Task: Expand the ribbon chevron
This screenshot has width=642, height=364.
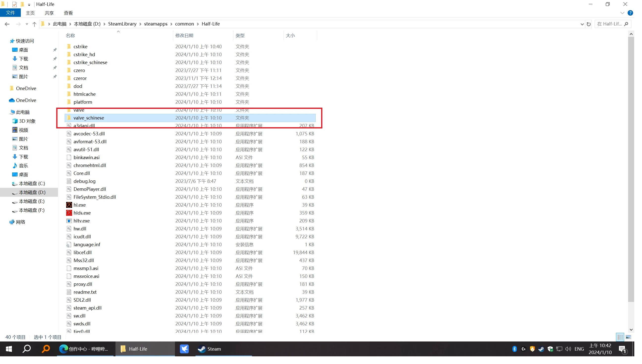Action: tap(622, 13)
